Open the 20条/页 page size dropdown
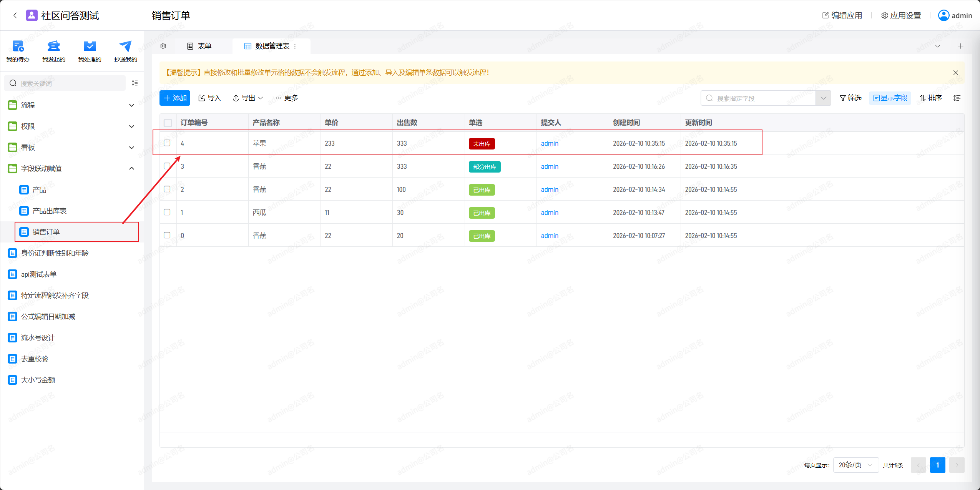 (855, 465)
